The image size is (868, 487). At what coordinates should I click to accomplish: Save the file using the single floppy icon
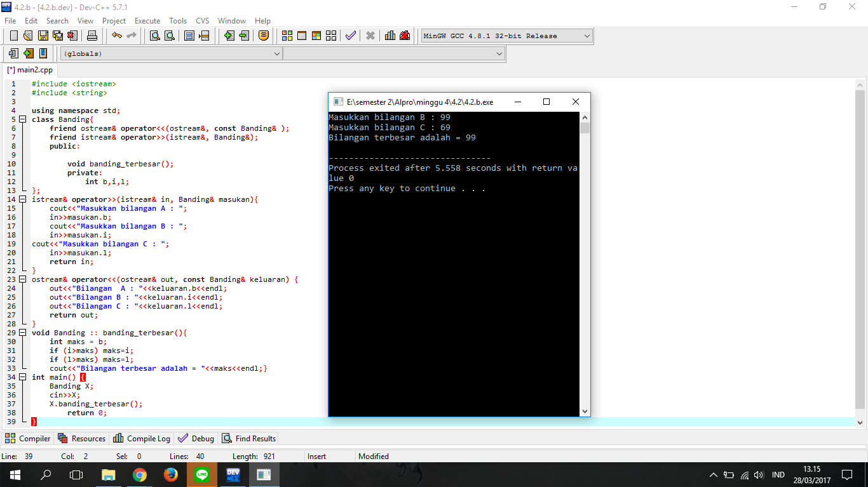point(43,36)
